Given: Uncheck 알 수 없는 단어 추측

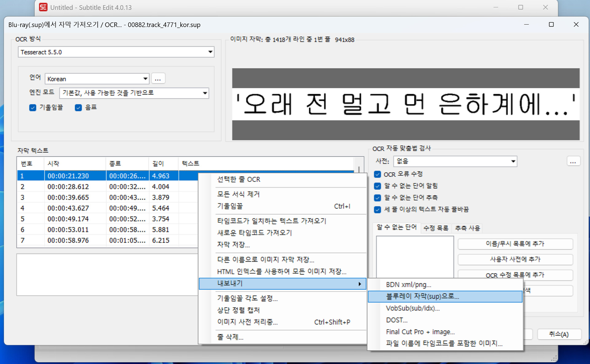Looking at the screenshot, I should [378, 198].
